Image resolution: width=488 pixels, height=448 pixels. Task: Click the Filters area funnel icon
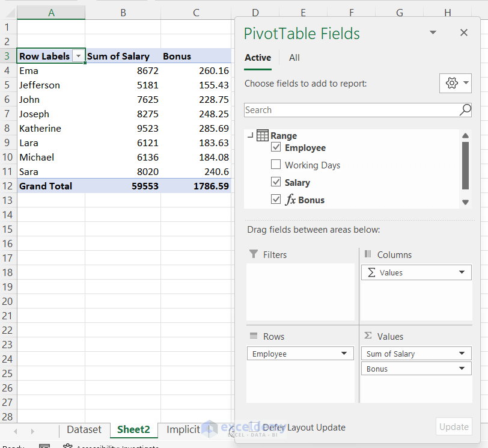254,254
